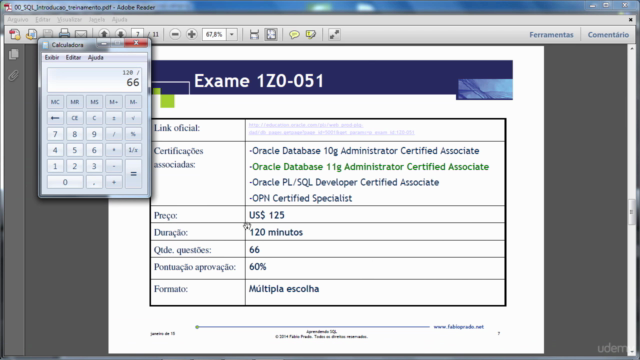Send the file by email using the envelope icon
The height and width of the screenshot is (360, 640).
(x=81, y=35)
